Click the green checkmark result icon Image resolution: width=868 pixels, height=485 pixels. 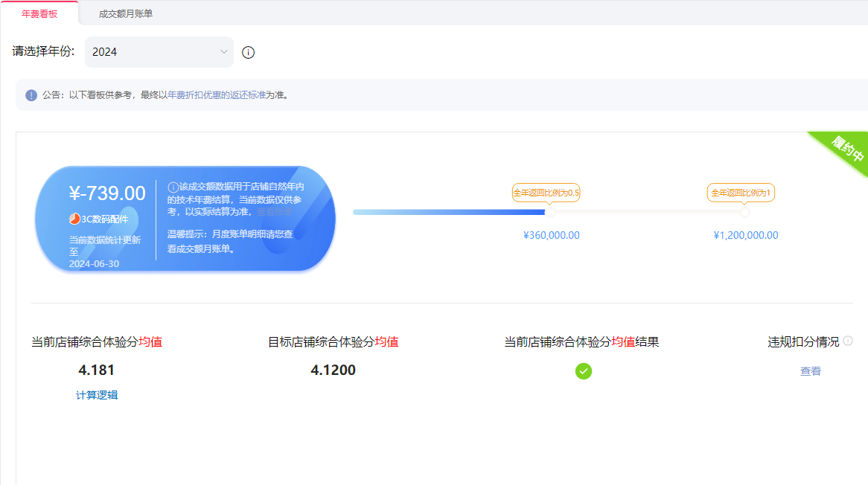584,370
